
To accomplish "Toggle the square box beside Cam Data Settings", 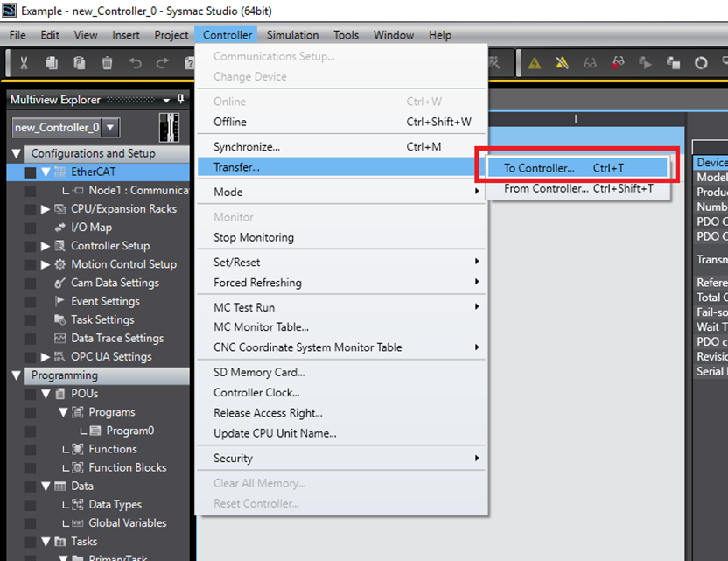I will tap(31, 283).
